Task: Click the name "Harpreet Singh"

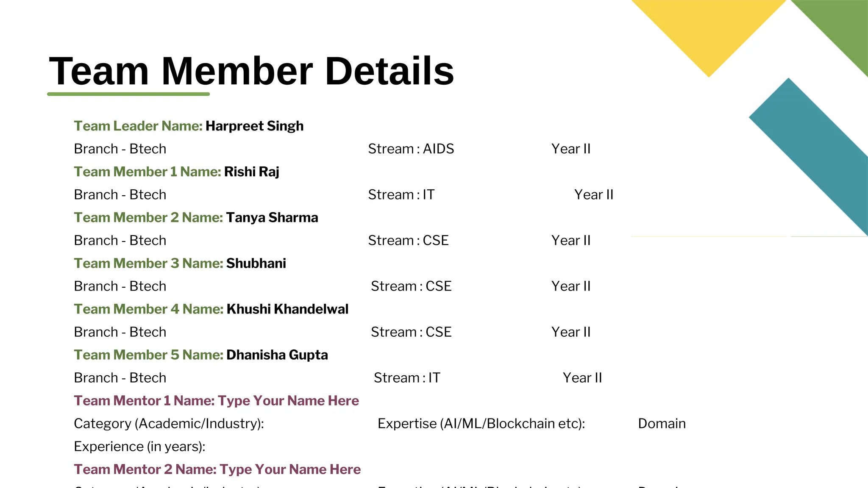Action: [x=254, y=126]
